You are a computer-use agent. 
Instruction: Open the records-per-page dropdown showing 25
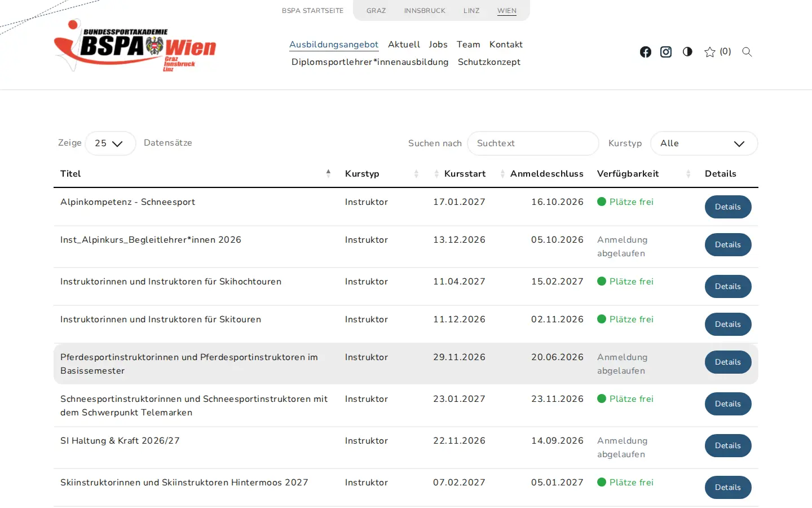[x=110, y=143]
